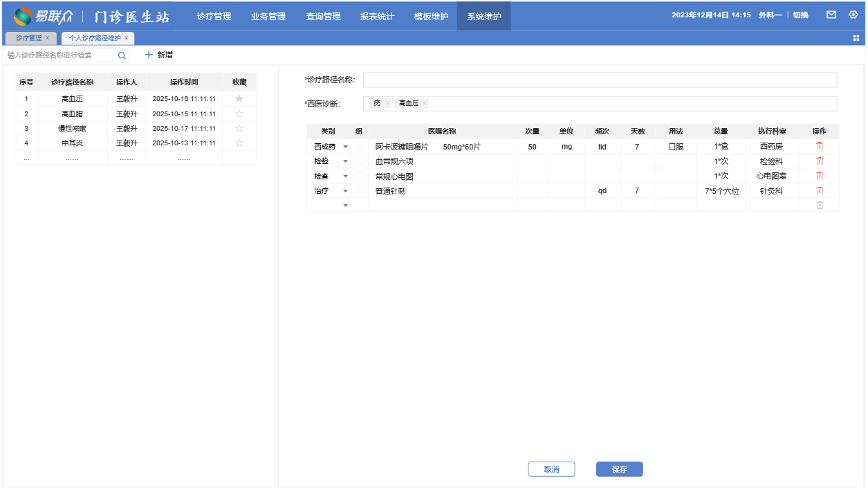The width and height of the screenshot is (868, 490).
Task: Open the empty row category dropdown
Action: 345,206
